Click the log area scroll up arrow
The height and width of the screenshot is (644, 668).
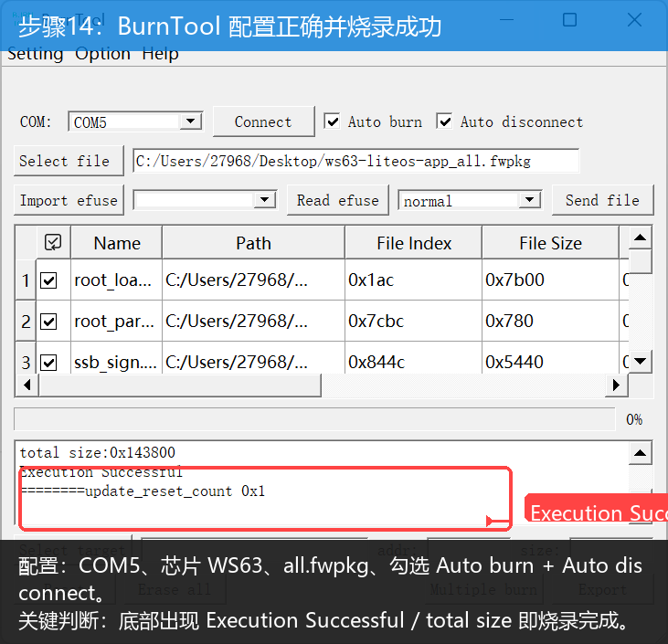click(641, 453)
